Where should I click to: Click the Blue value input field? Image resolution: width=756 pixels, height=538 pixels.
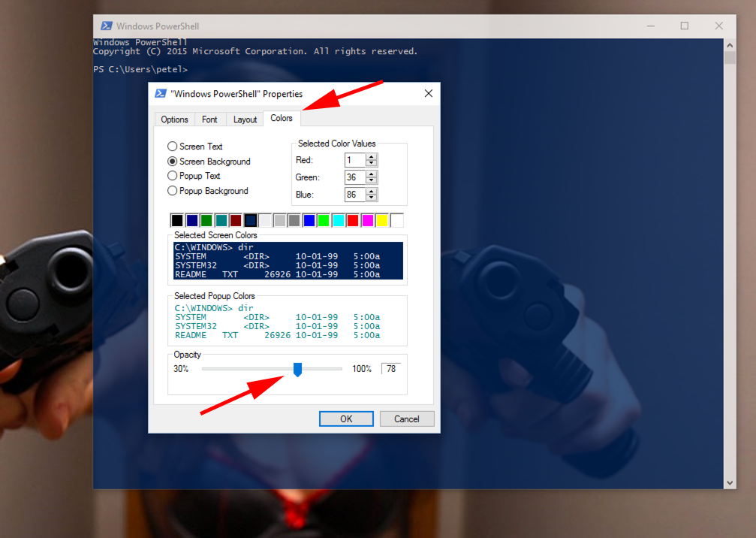[x=355, y=195]
